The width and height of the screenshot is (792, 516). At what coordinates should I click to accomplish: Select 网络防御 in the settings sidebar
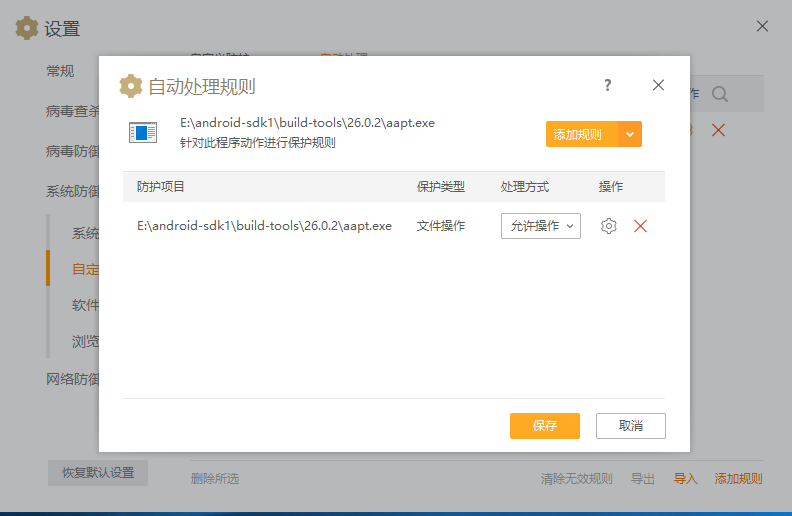72,379
